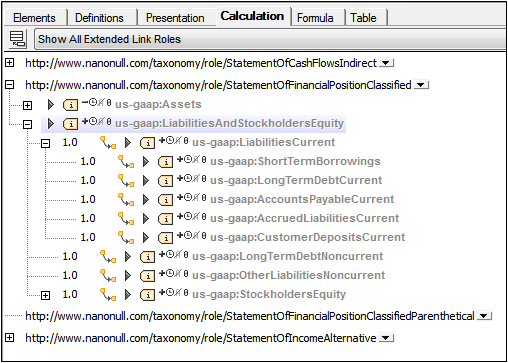Select us-gaap:ShortTermBorrowings element
Viewport: 508px width, 363px height.
[295, 161]
